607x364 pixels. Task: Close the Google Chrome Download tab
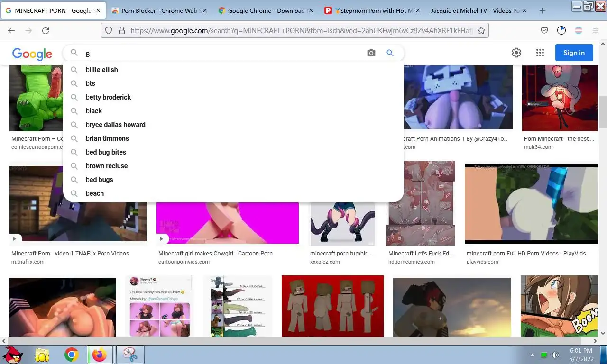pyautogui.click(x=311, y=10)
